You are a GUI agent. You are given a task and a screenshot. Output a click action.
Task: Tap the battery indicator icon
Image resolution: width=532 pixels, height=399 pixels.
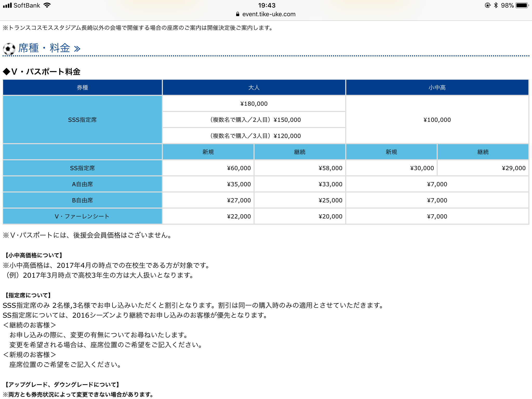click(x=522, y=5)
